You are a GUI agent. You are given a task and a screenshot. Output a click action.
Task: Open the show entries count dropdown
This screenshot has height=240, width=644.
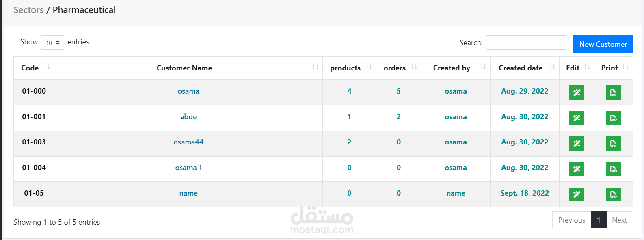click(x=52, y=43)
